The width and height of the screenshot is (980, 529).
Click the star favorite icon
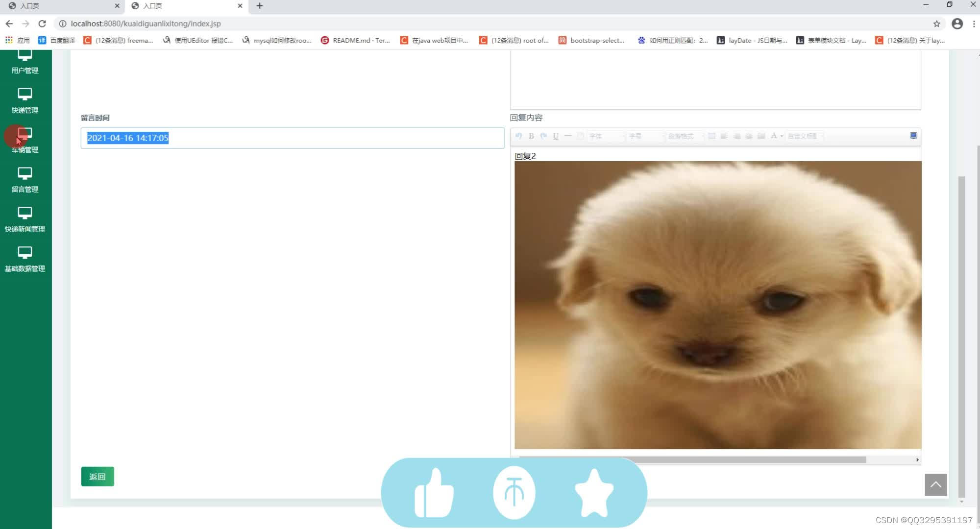pos(594,493)
